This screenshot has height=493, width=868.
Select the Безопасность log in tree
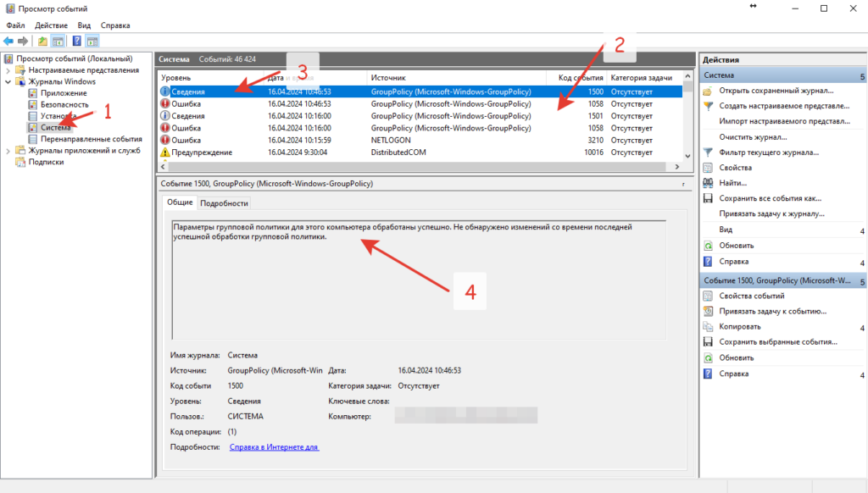[x=64, y=104]
